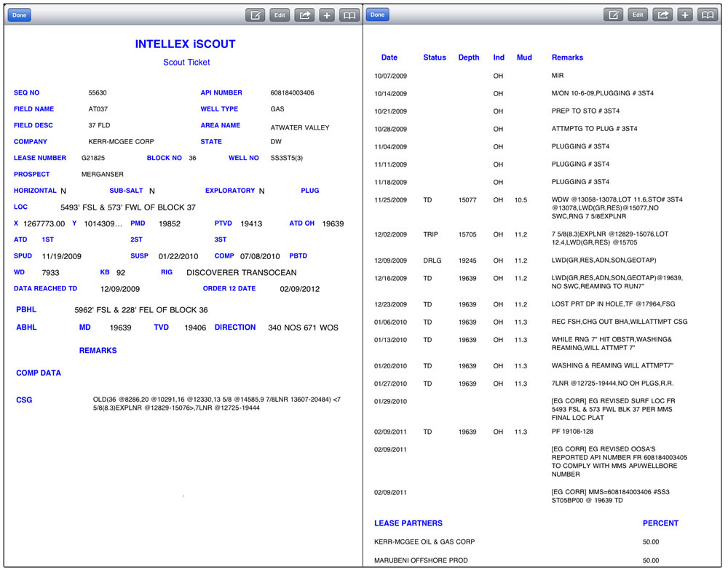Viewport: 728px width, 575px height.
Task: Open bookmarks book icon in right toolbar
Action: [x=707, y=15]
